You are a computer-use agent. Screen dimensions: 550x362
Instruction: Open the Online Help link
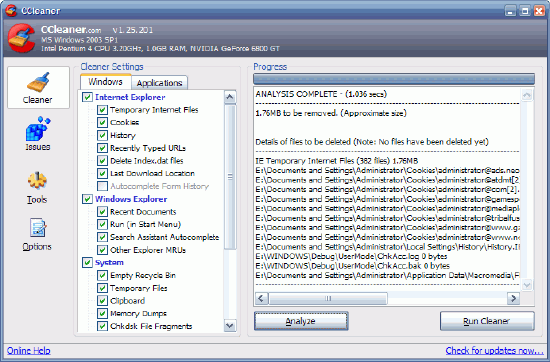(29, 350)
